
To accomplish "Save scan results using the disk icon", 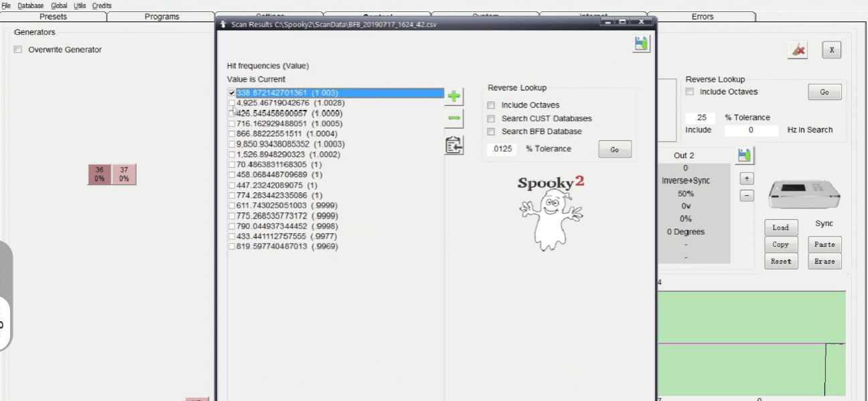I will (x=641, y=43).
